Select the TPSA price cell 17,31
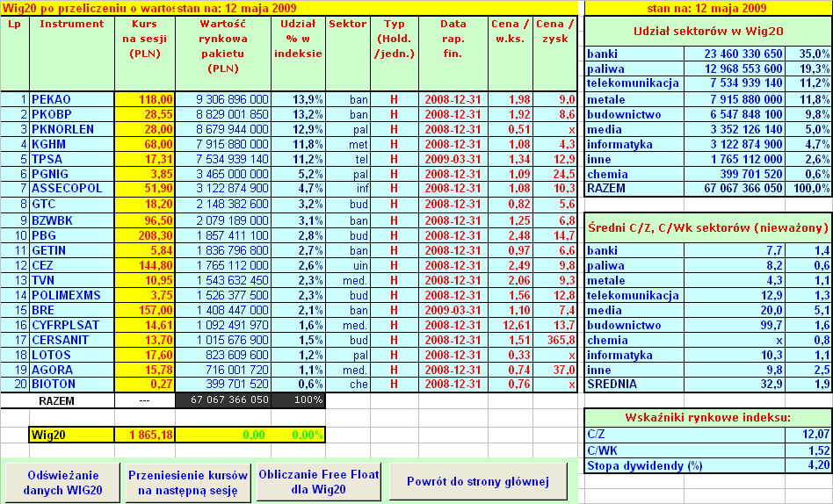 click(145, 159)
